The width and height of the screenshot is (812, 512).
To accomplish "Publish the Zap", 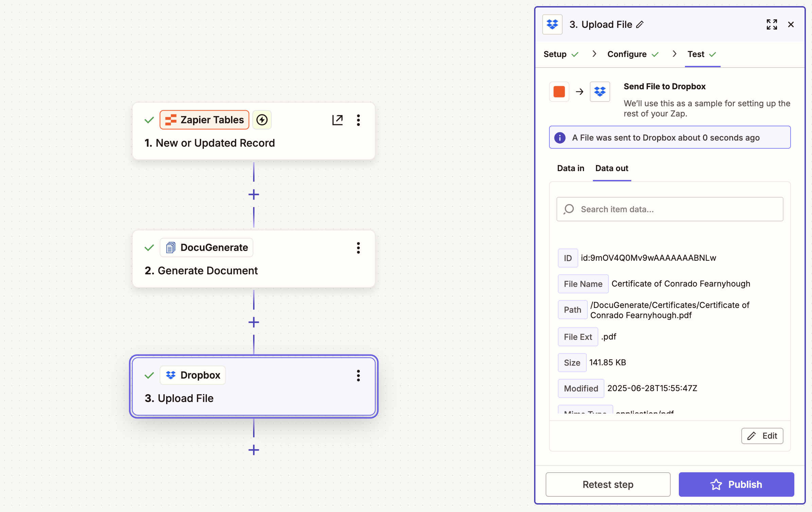I will click(737, 484).
